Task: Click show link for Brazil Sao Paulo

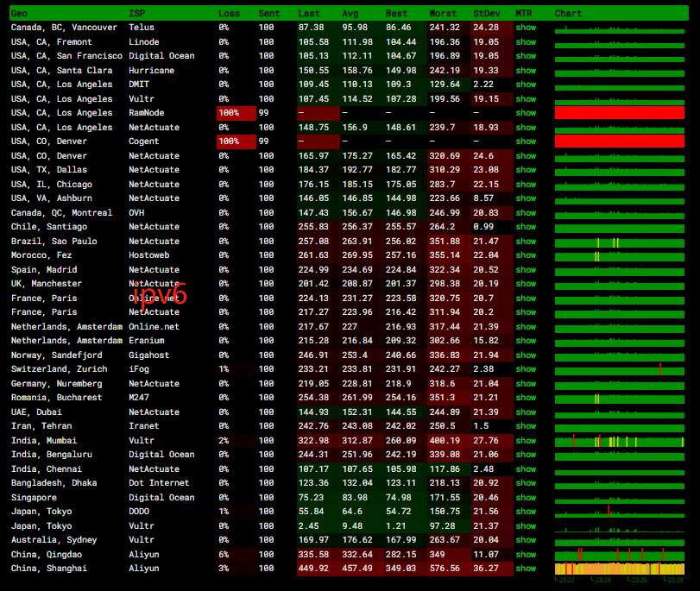Action: 526,241
